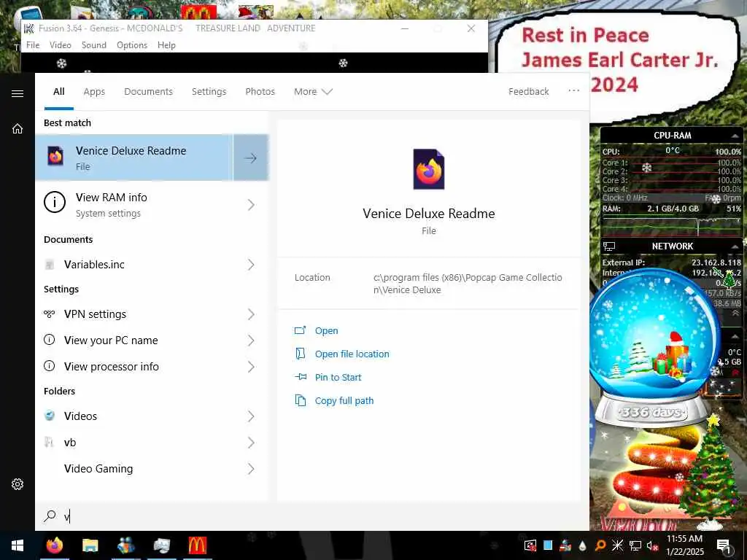Select the Venice Deluxe Readme best match
The image size is (747, 560).
coord(134,157)
